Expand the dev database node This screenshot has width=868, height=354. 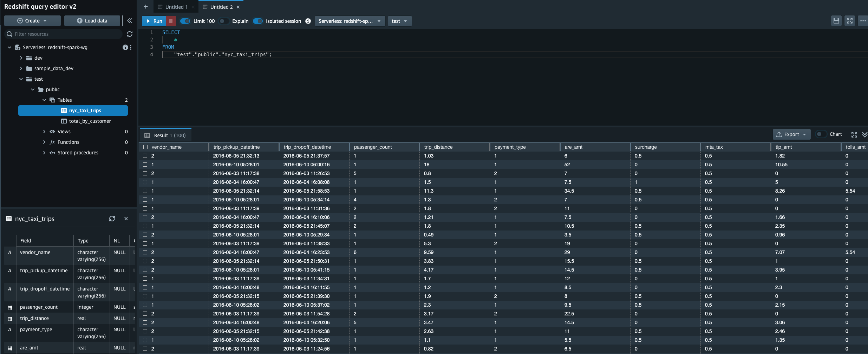click(x=21, y=58)
